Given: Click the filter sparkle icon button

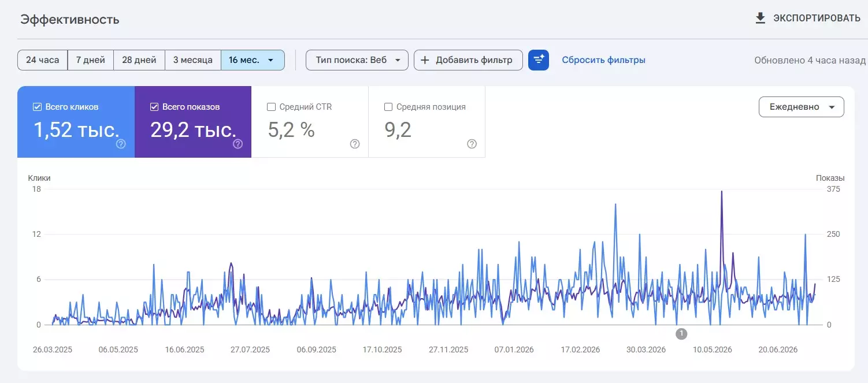Looking at the screenshot, I should coord(539,60).
